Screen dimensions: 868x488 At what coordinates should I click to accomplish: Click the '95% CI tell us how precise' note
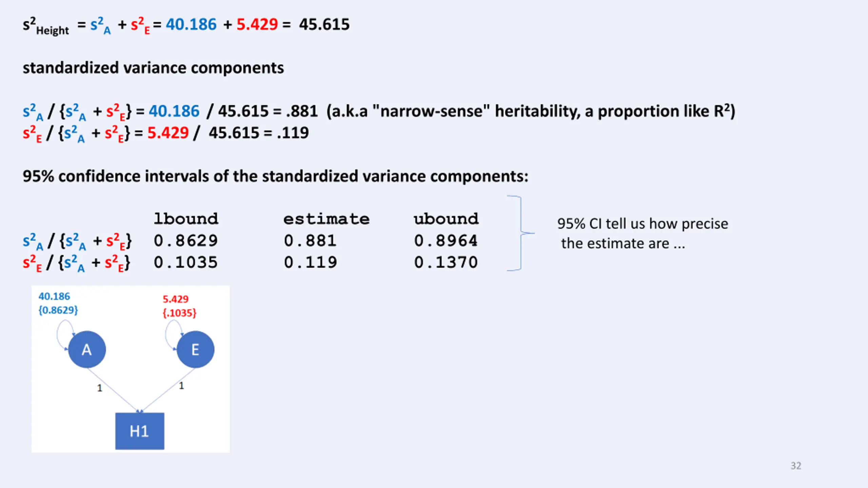[643, 224]
